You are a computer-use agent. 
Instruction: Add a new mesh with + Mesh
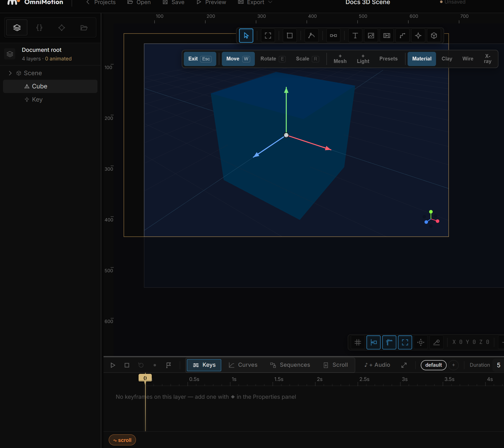click(x=340, y=59)
